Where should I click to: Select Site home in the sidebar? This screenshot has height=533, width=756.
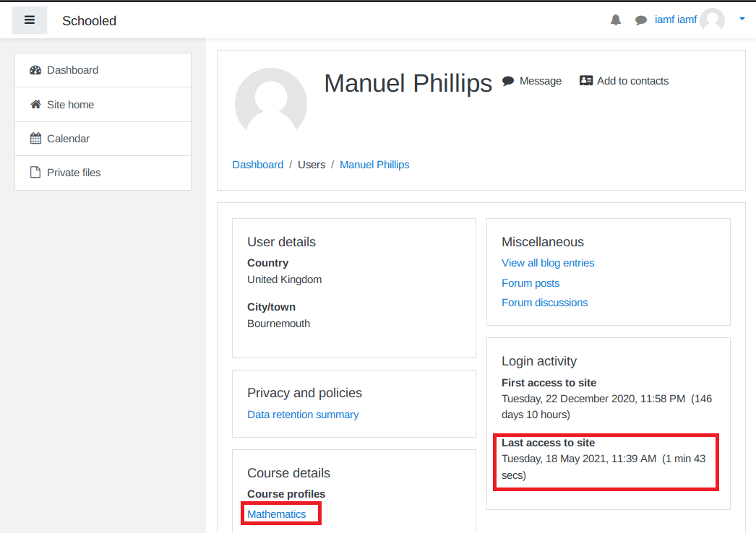pyautogui.click(x=70, y=105)
